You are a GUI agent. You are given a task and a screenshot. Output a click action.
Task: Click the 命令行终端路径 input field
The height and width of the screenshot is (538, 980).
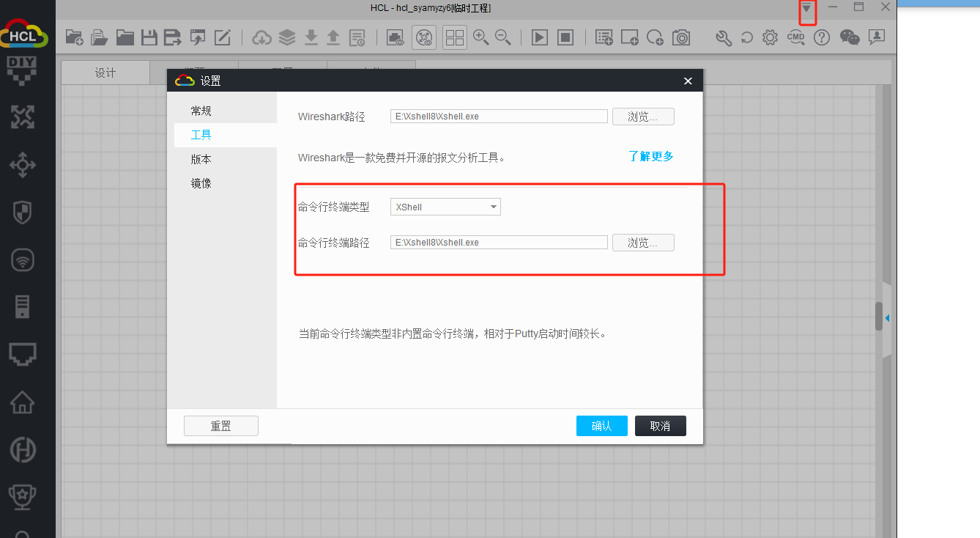[499, 243]
